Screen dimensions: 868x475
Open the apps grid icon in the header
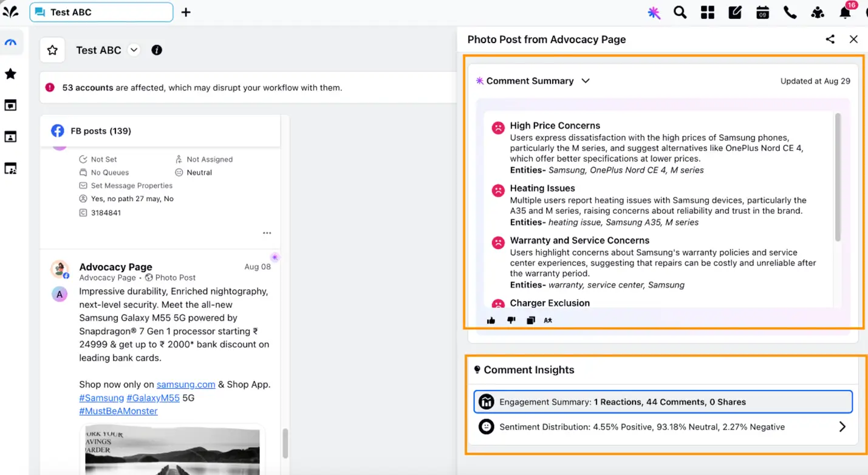coord(707,12)
